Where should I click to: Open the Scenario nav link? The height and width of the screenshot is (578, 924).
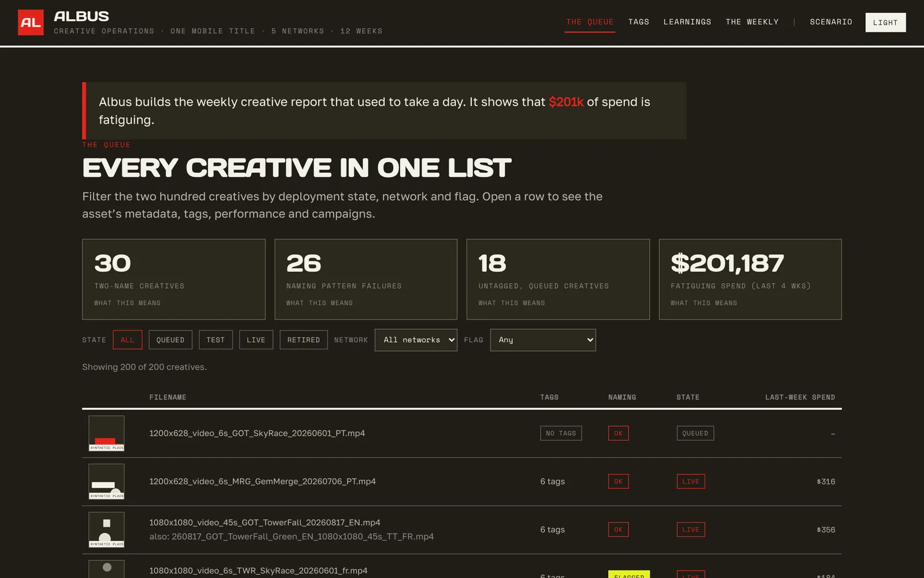tap(831, 22)
